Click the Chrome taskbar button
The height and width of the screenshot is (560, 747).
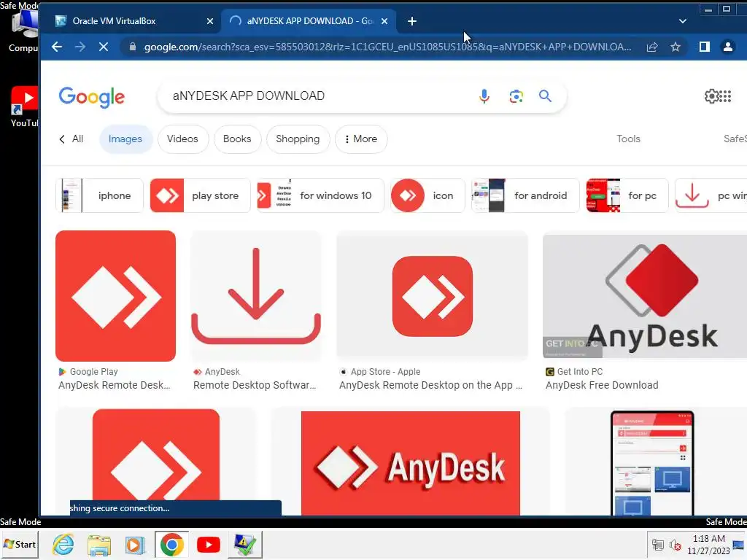[x=171, y=544]
